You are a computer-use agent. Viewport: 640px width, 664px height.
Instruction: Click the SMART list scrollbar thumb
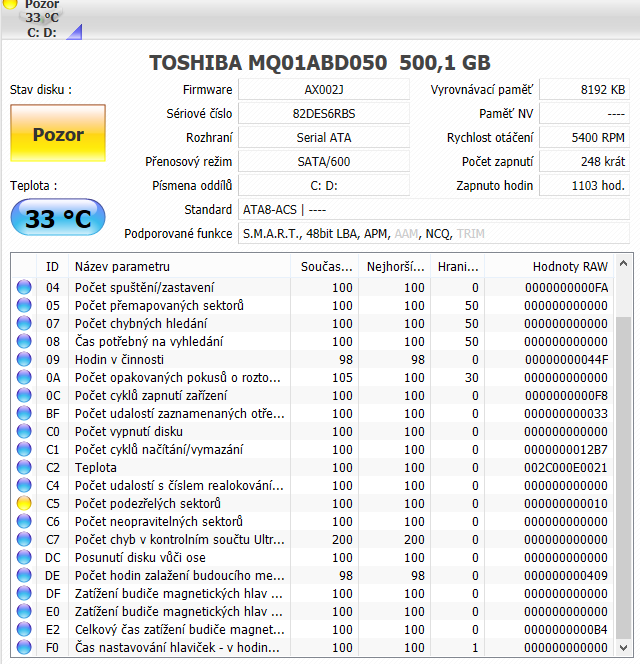(x=623, y=477)
